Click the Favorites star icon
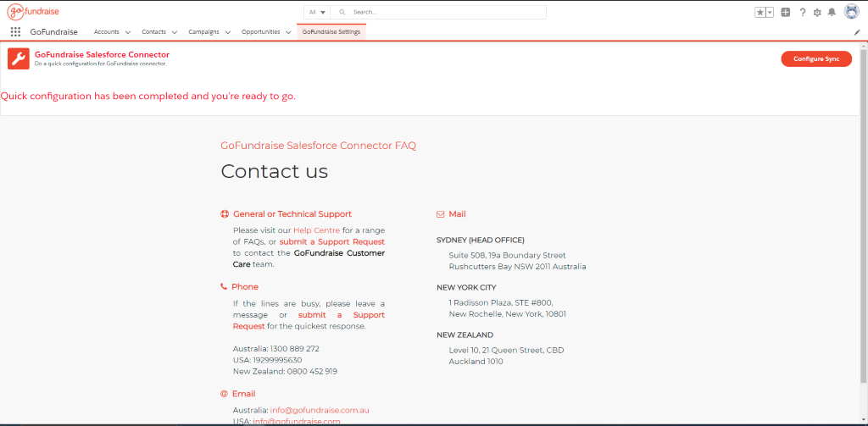Screen dimensions: 868x426 (760, 12)
